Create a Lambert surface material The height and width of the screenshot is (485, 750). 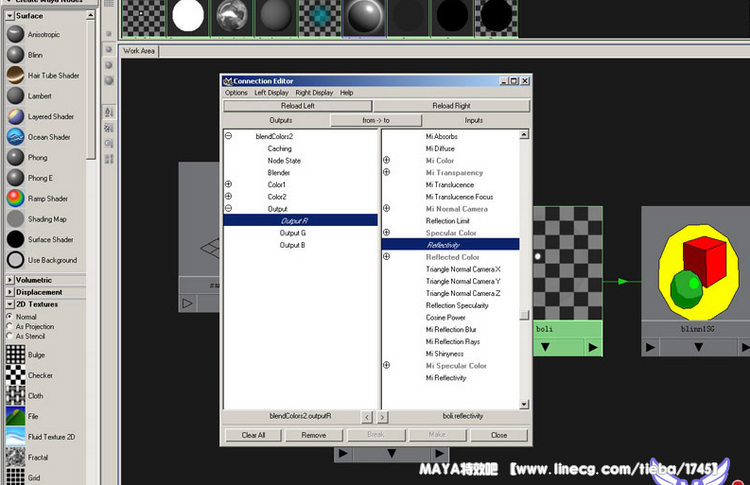(15, 96)
